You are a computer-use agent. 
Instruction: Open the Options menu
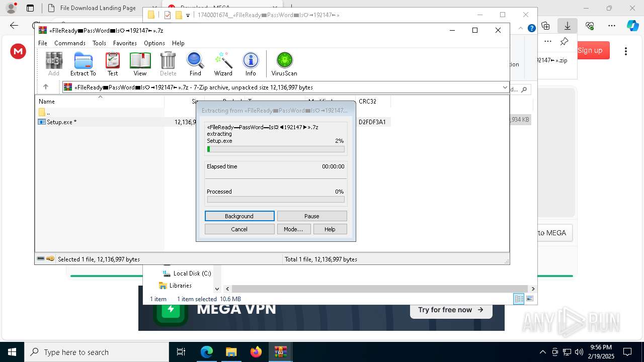(154, 43)
